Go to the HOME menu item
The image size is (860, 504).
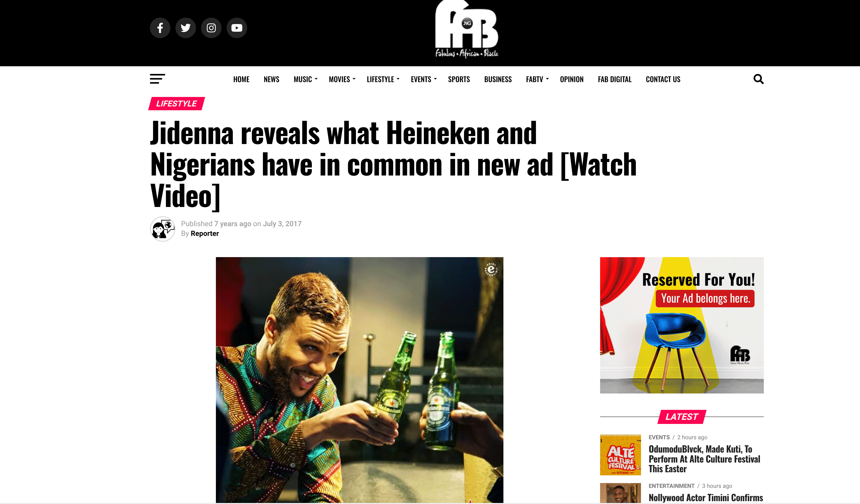tap(241, 79)
